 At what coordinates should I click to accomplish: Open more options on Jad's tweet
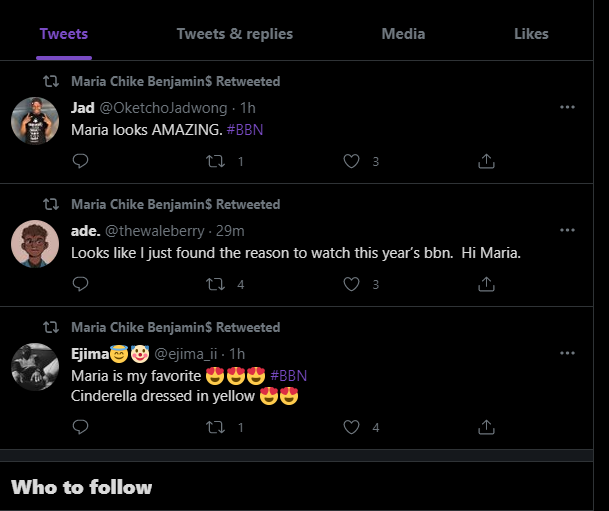coord(567,107)
